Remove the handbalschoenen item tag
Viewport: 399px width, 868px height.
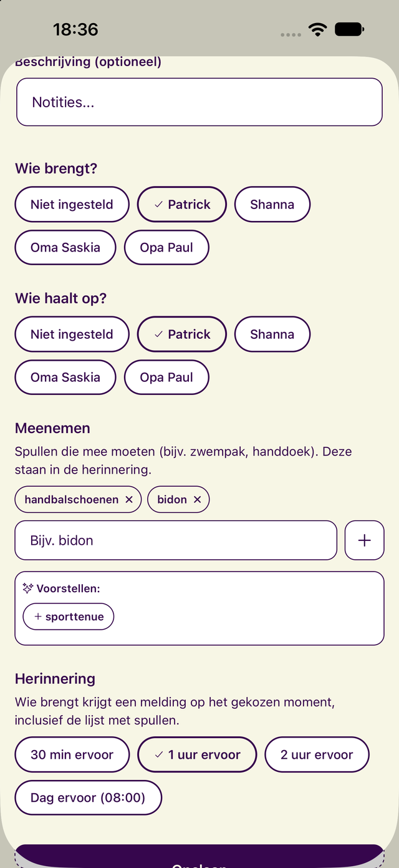click(x=129, y=499)
